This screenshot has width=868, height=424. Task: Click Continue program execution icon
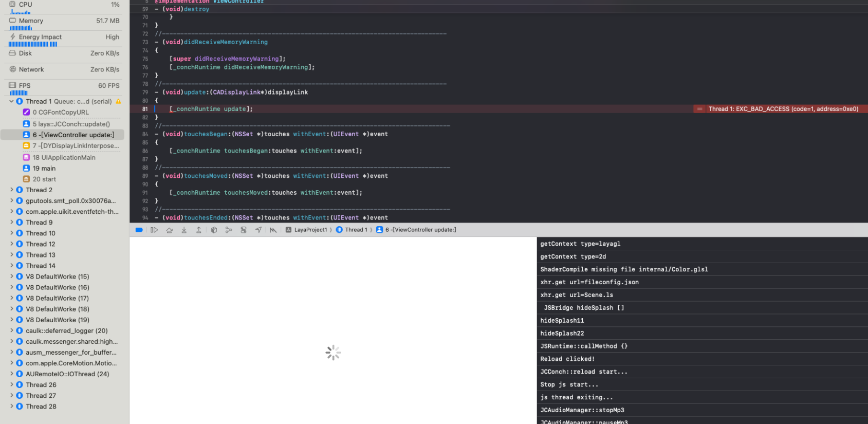pyautogui.click(x=154, y=230)
